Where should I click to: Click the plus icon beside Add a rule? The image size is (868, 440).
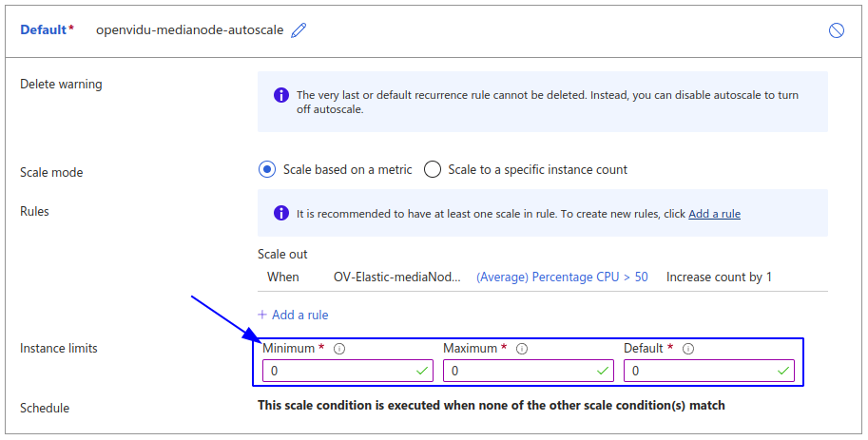click(x=262, y=315)
